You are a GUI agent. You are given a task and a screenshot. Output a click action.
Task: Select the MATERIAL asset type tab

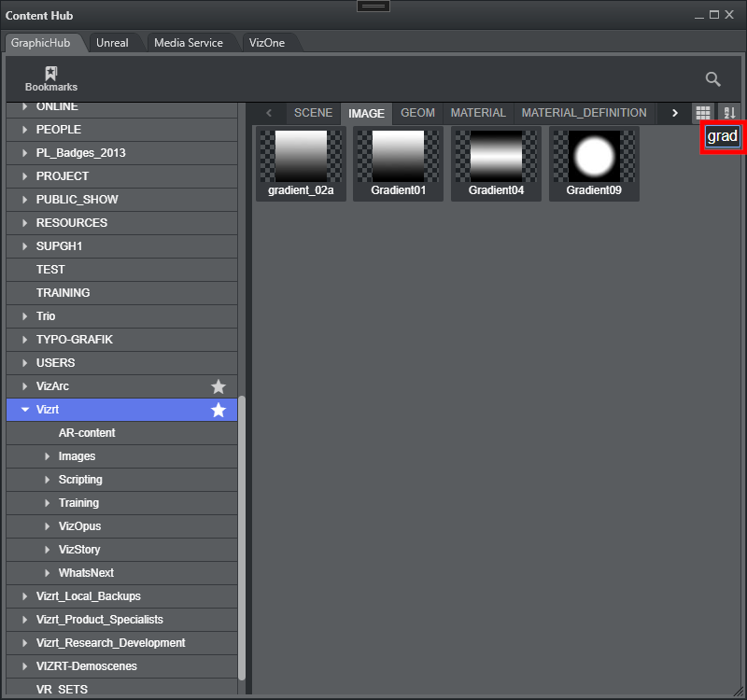(x=477, y=113)
